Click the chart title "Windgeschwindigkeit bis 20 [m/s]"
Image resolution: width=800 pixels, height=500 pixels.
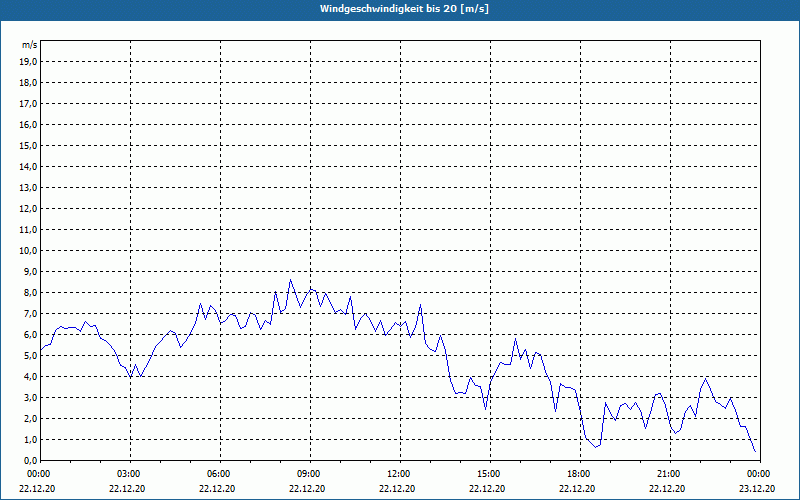click(404, 9)
